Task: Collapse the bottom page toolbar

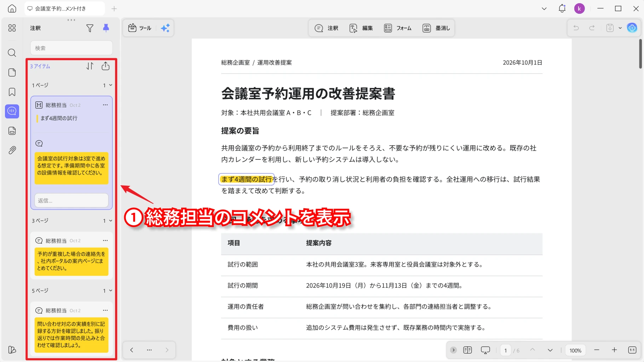Action: 453,350
